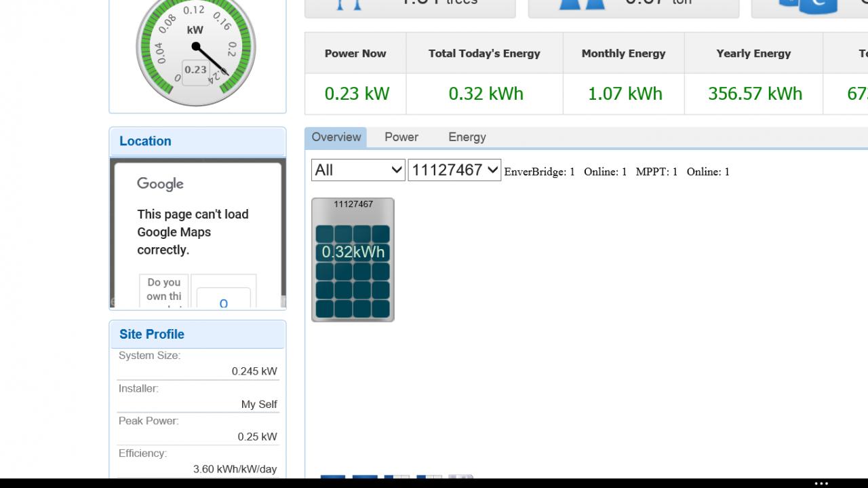The image size is (868, 488).
Task: Select the System Size value 0.245 kW
Action: [254, 371]
